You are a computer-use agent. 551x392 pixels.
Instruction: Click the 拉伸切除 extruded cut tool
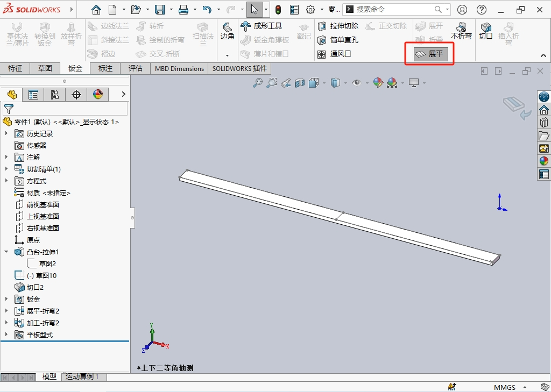tap(338, 26)
